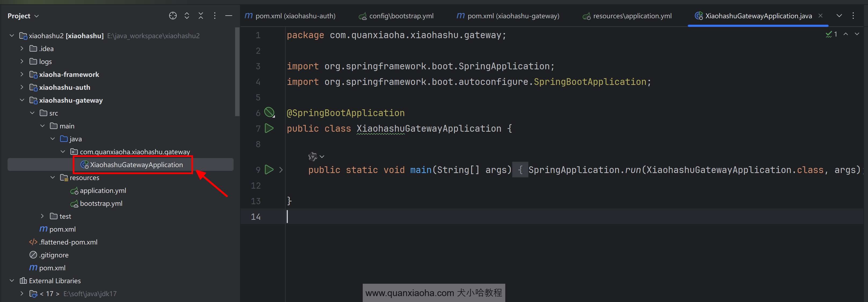Click the AI assistant inlay icon above main
Image resolution: width=868 pixels, height=302 pixels.
tap(313, 156)
